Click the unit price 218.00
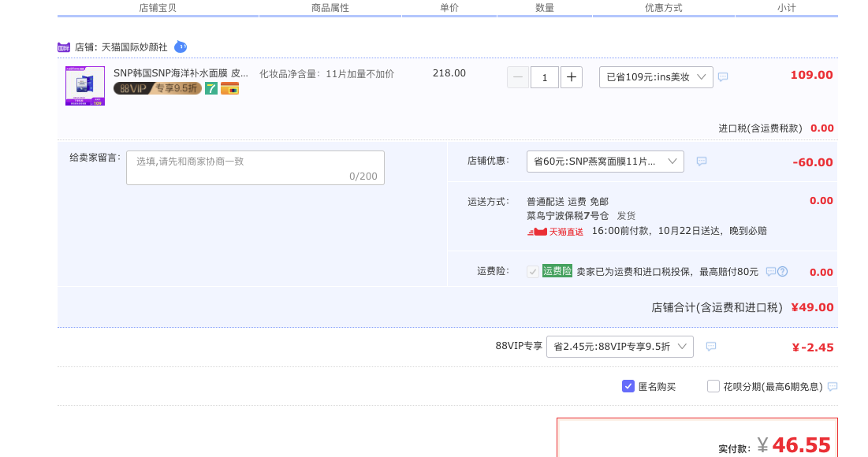 click(449, 73)
